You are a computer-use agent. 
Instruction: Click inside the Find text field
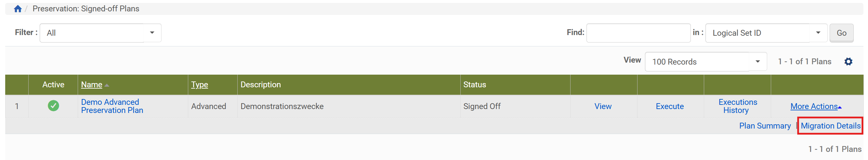638,33
